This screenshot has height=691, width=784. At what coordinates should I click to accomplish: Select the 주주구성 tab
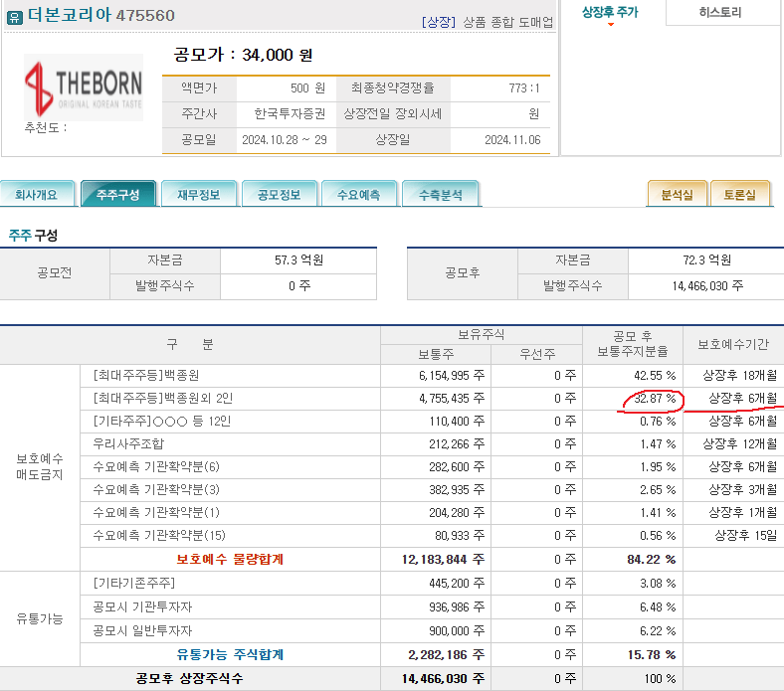point(118,194)
